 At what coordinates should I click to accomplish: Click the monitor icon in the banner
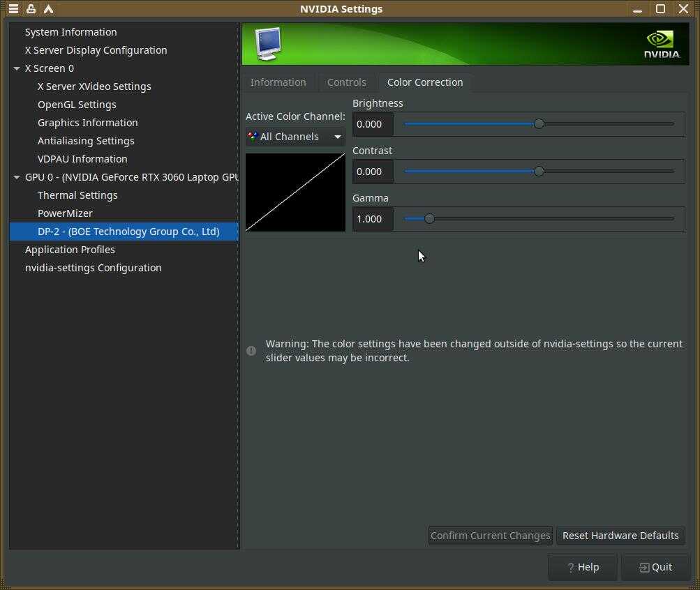click(x=268, y=44)
